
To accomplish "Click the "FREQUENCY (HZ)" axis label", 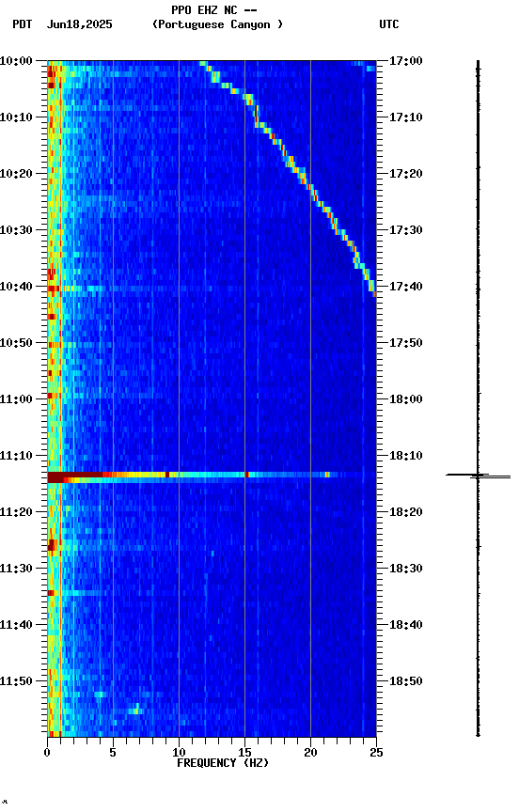I will [223, 763].
